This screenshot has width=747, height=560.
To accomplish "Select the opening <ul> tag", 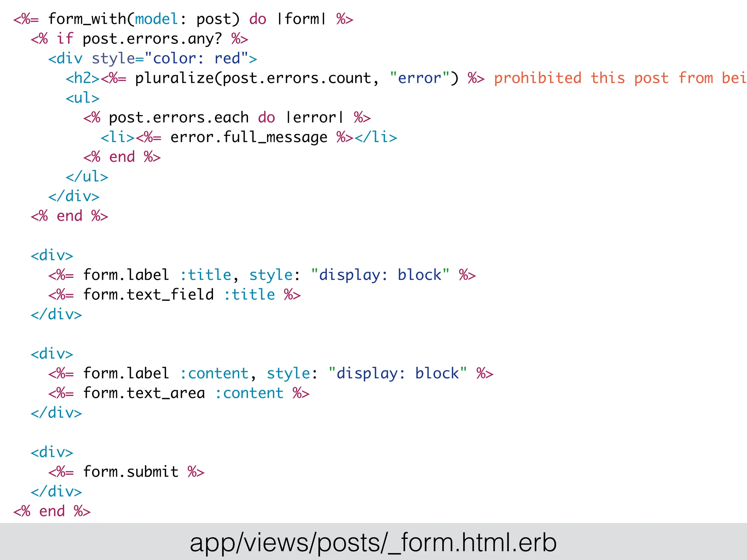I will pos(82,98).
